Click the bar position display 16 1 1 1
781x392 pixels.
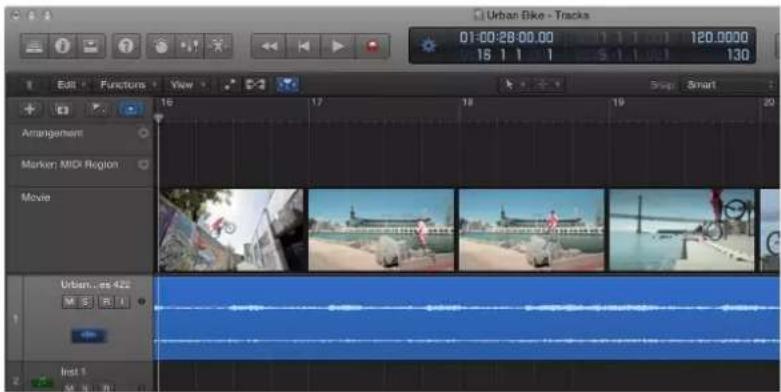515,54
